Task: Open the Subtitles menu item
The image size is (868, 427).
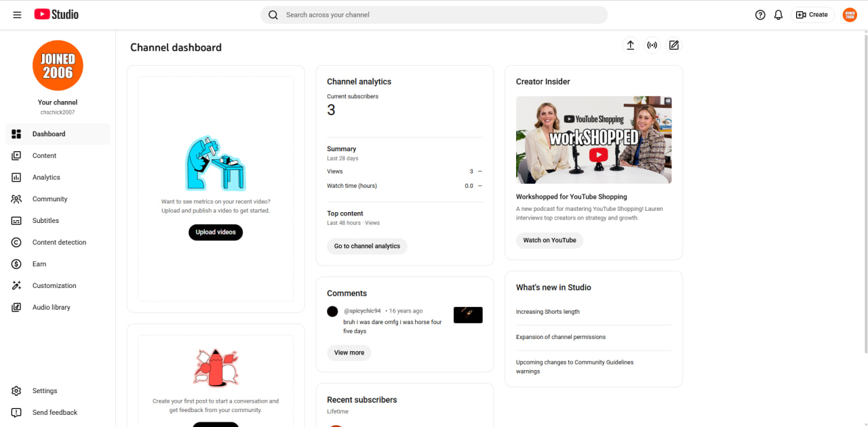Action: 58,221
